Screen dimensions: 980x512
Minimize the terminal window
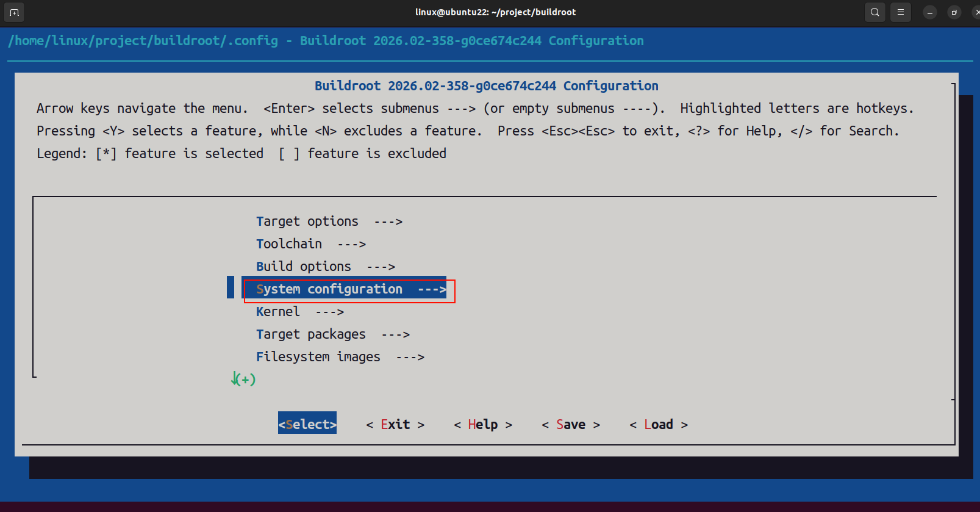click(930, 12)
